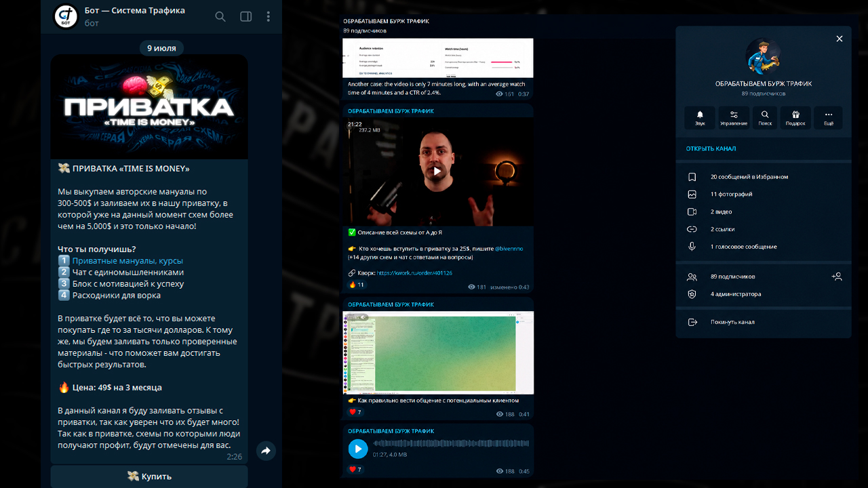Open the audience retention analytics image
Image resolution: width=868 pixels, height=488 pixels.
438,58
